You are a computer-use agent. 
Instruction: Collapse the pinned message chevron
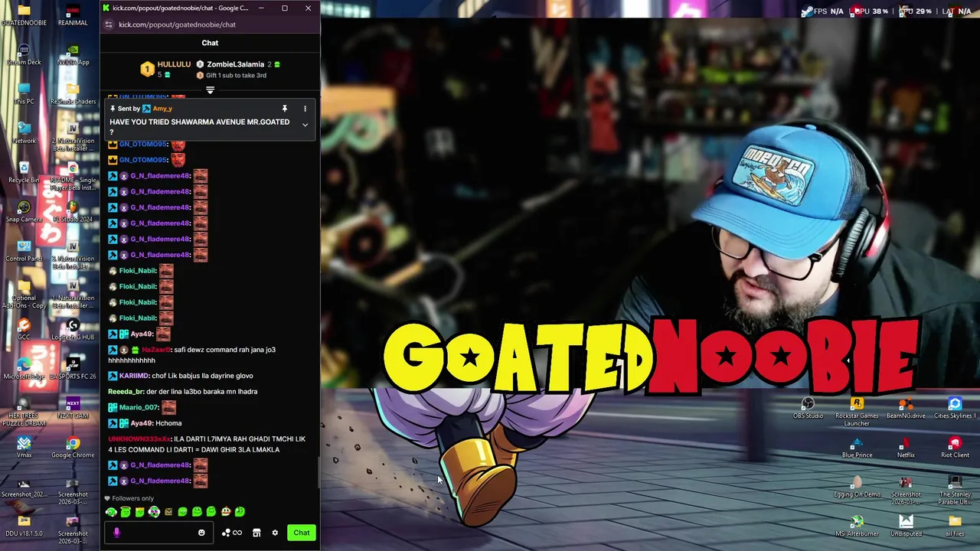click(x=305, y=125)
